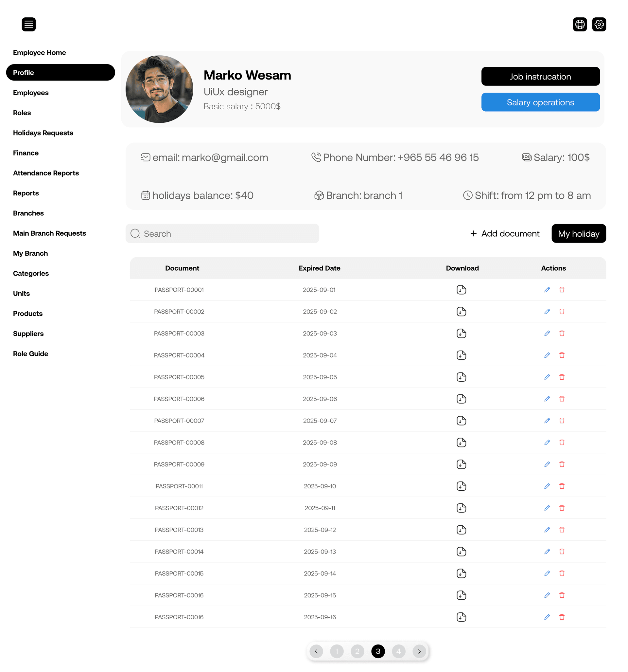Open My holiday view
This screenshot has height=672, width=628.
578,233
